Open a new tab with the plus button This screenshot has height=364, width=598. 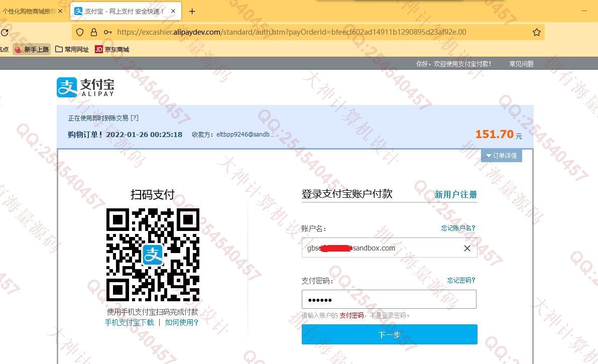pyautogui.click(x=192, y=12)
